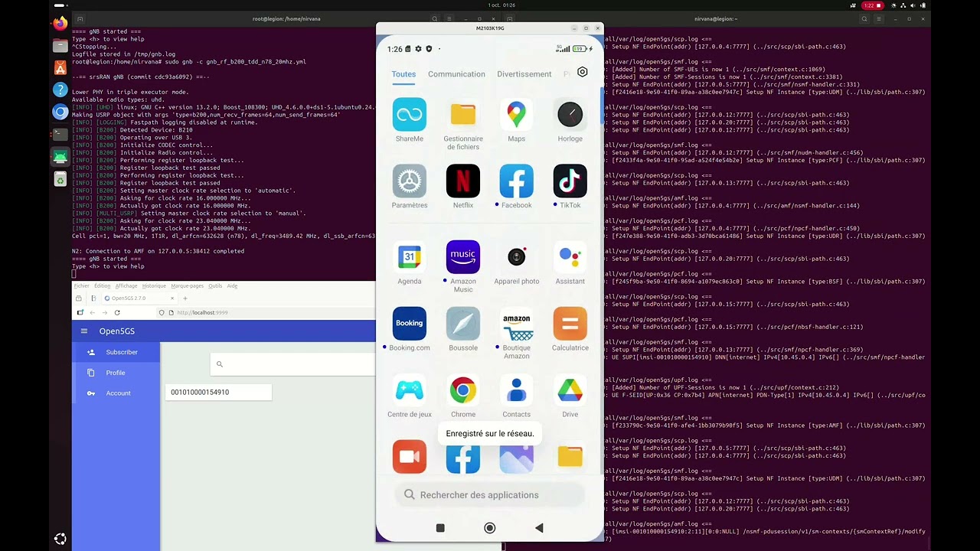Viewport: 980px width, 551px height.
Task: Go back in Firefox navigation
Action: click(x=92, y=312)
